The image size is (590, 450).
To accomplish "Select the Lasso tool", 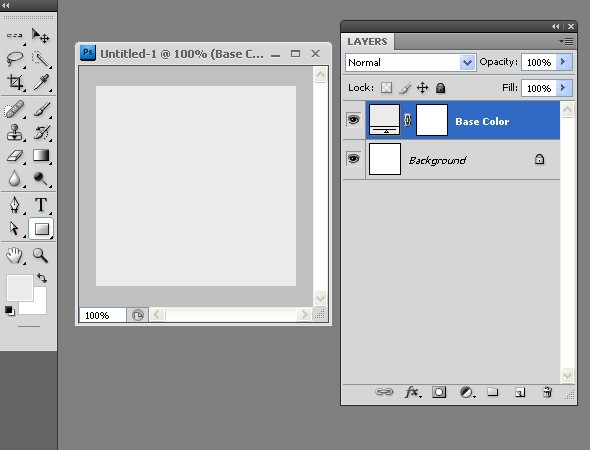I will click(x=15, y=59).
